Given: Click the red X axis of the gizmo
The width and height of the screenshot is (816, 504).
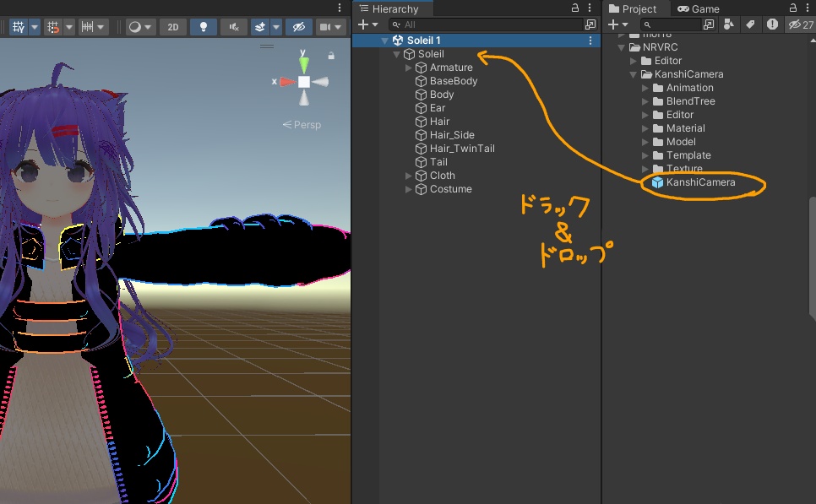Looking at the screenshot, I should point(287,82).
